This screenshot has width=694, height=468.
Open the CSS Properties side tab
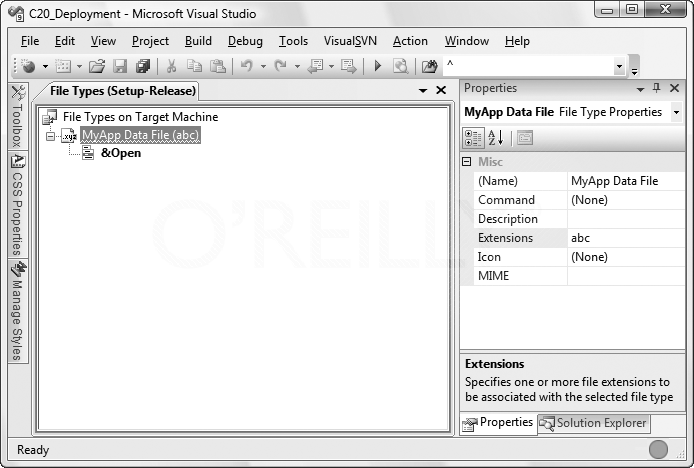tap(18, 205)
